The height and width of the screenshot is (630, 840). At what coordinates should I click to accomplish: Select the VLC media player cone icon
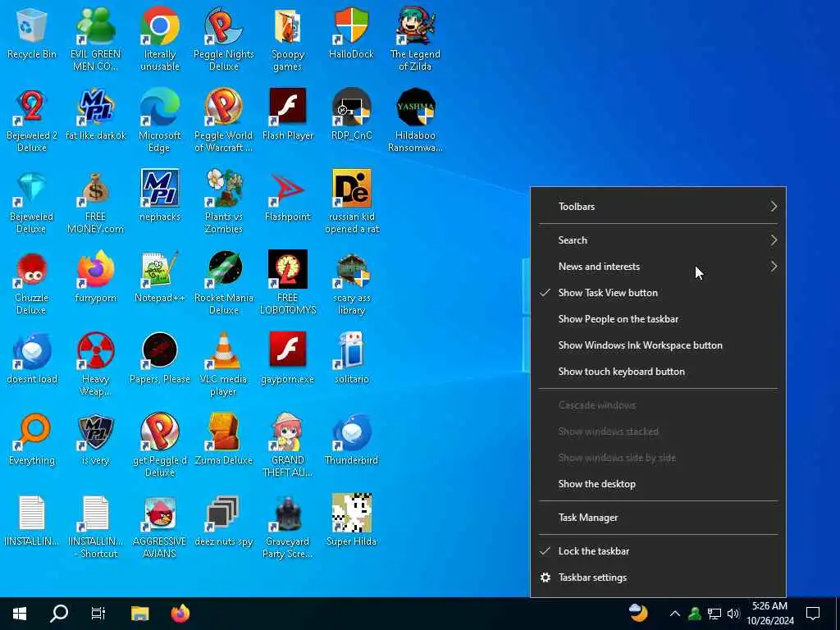click(223, 351)
